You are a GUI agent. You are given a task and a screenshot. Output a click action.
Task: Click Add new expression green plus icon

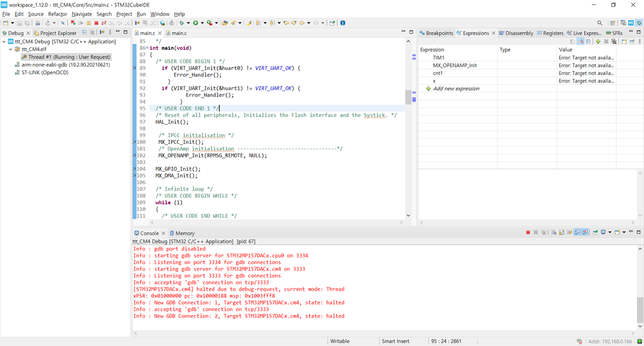(598, 41)
